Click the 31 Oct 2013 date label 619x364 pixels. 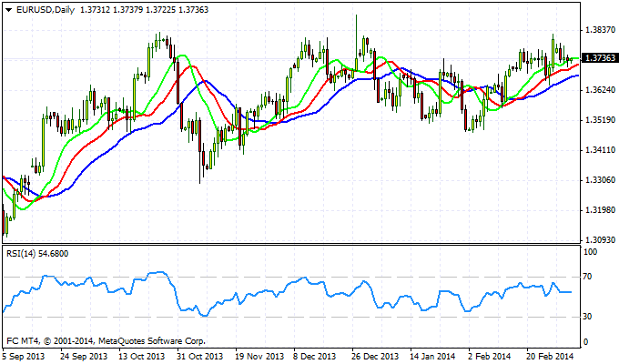click(x=199, y=356)
